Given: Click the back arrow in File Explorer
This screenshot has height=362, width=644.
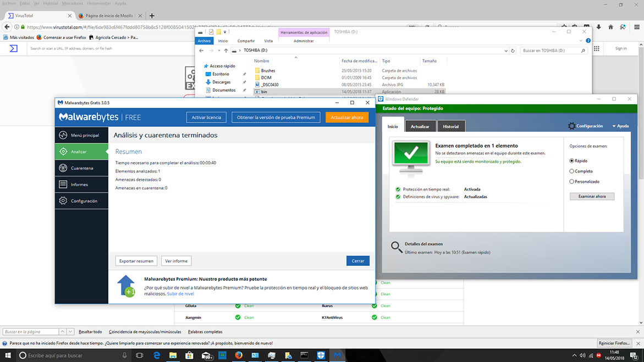Looking at the screenshot, I should tap(201, 51).
